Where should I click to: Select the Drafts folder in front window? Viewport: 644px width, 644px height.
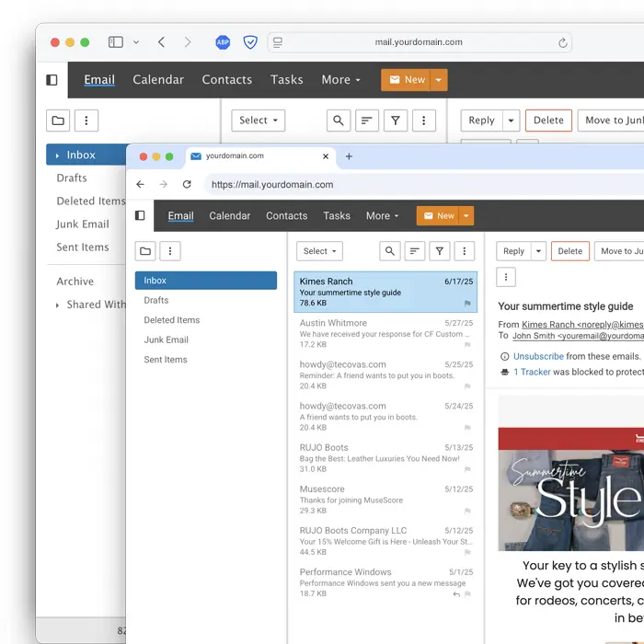click(156, 300)
